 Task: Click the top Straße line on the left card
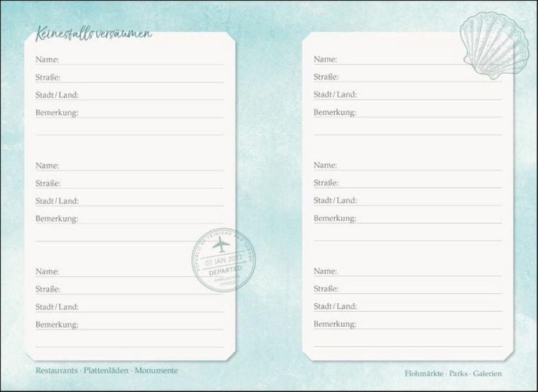pyautogui.click(x=129, y=77)
